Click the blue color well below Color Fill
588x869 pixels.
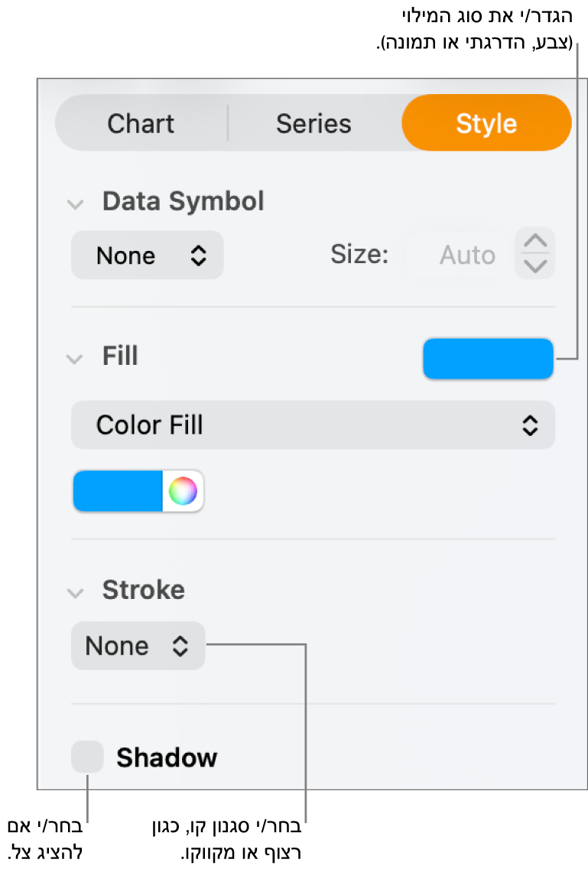[x=119, y=491]
